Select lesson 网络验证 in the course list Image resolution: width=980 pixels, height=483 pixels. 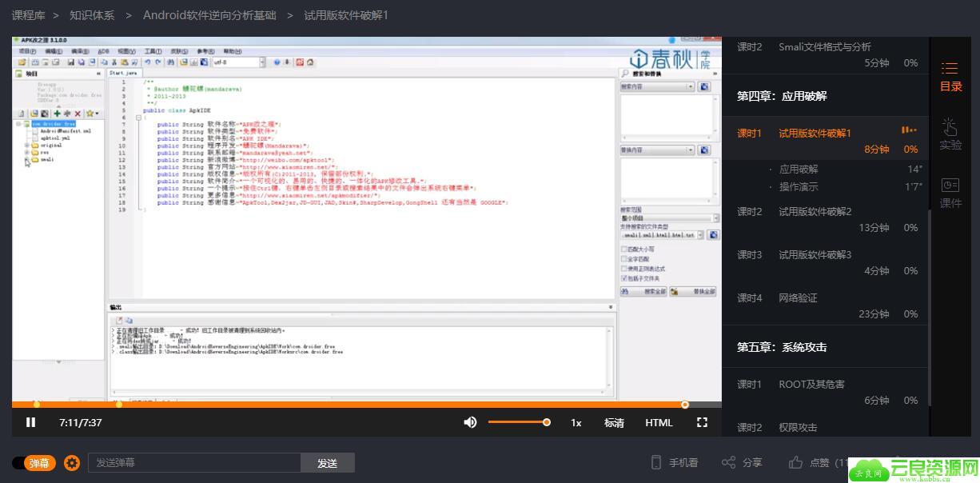point(798,297)
